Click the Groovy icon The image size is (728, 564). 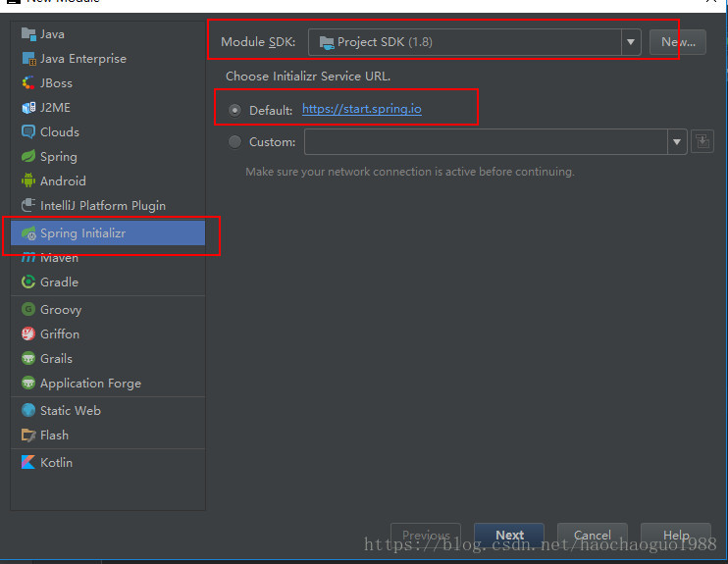tap(28, 309)
